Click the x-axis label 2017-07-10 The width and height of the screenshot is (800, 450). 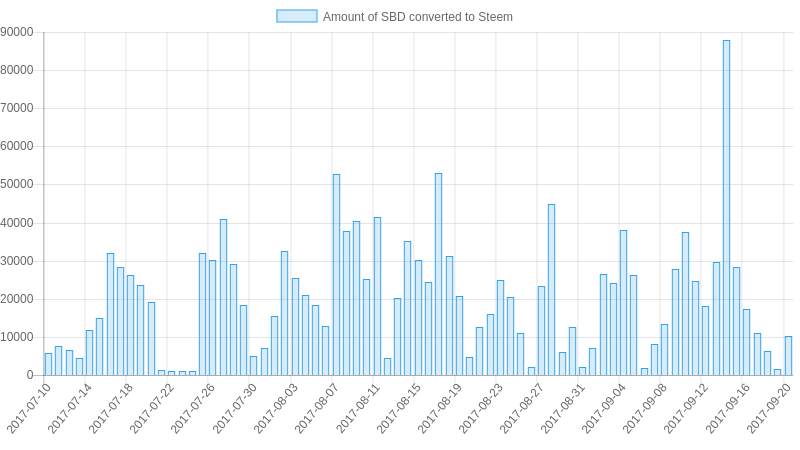[x=29, y=409]
